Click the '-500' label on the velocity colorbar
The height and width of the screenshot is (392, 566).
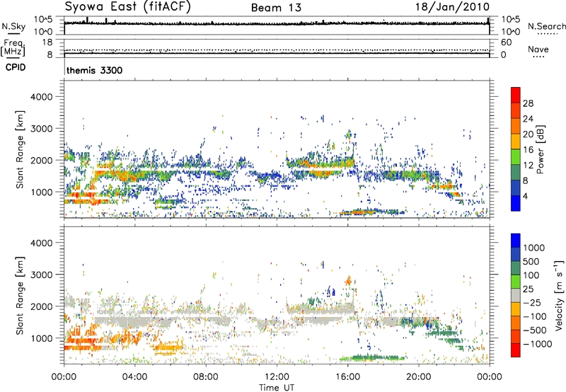point(535,330)
